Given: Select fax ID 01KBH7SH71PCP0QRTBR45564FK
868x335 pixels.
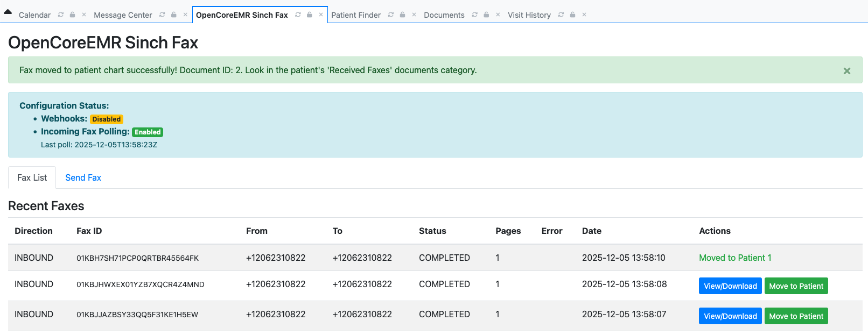Looking at the screenshot, I should click(x=137, y=258).
